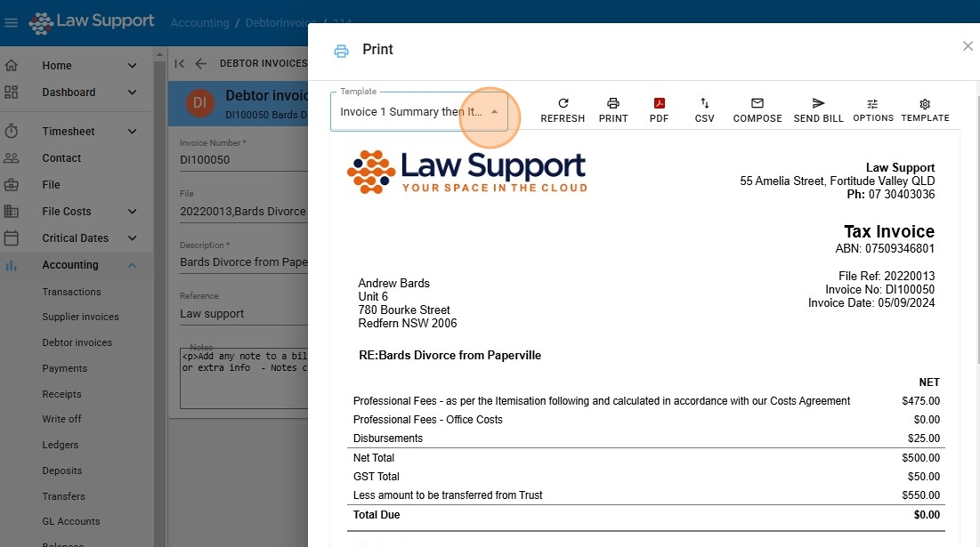Image resolution: width=980 pixels, height=547 pixels.
Task: Expand the Critical Dates chevron
Action: (132, 238)
